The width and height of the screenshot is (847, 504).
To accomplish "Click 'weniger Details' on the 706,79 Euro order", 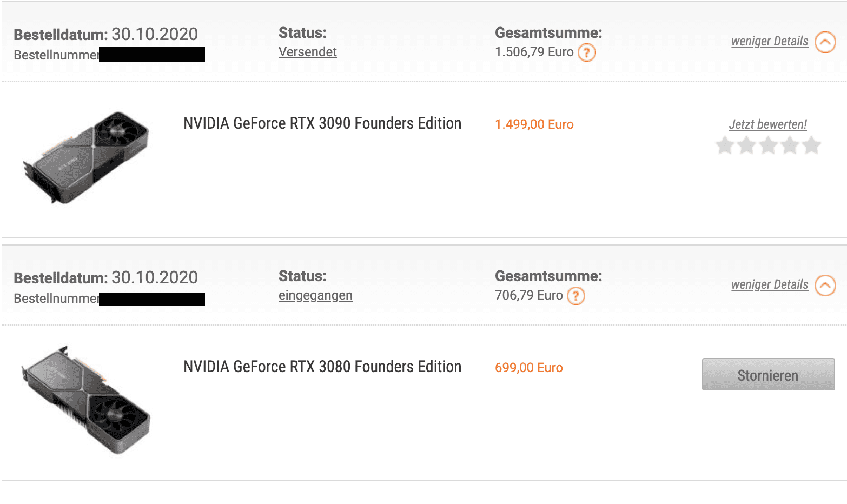I will click(770, 284).
